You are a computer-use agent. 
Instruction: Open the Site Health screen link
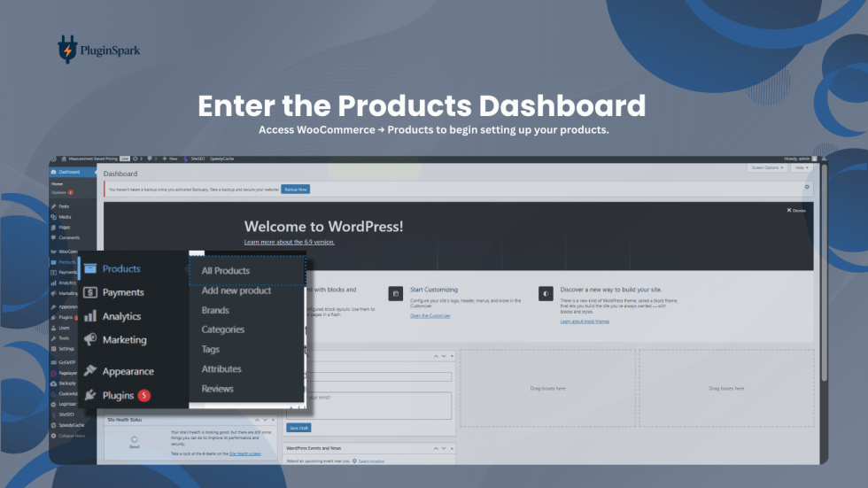(x=244, y=453)
